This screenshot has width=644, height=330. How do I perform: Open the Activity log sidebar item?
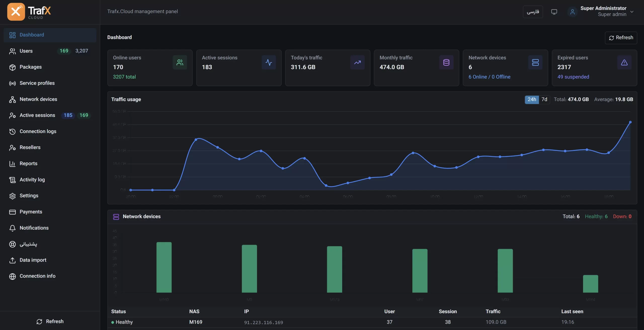click(x=50, y=180)
